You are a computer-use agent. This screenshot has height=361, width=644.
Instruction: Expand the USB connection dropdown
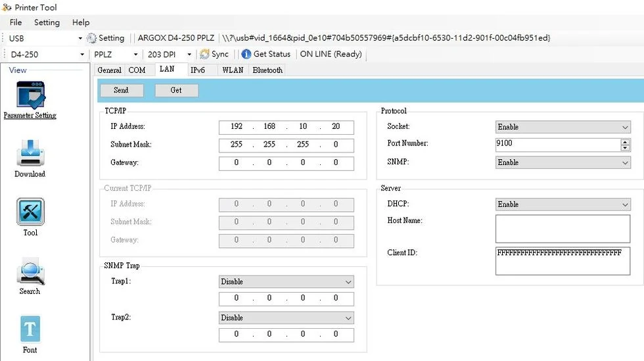(80, 39)
